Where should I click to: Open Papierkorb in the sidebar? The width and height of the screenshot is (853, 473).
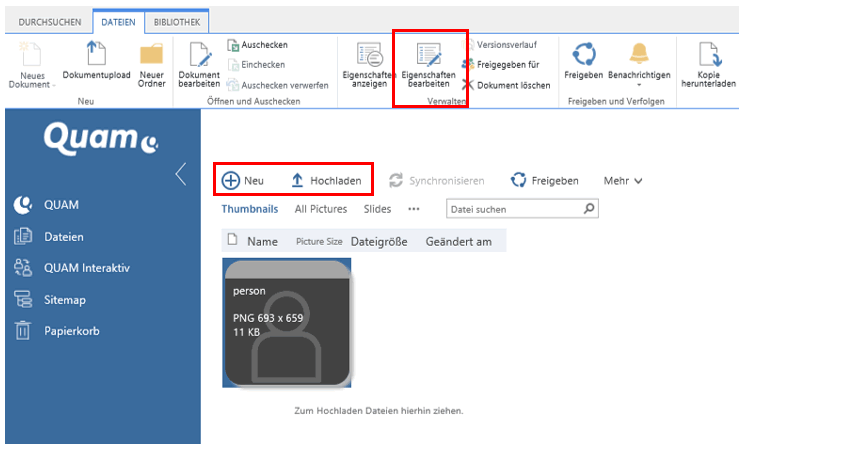point(71,331)
